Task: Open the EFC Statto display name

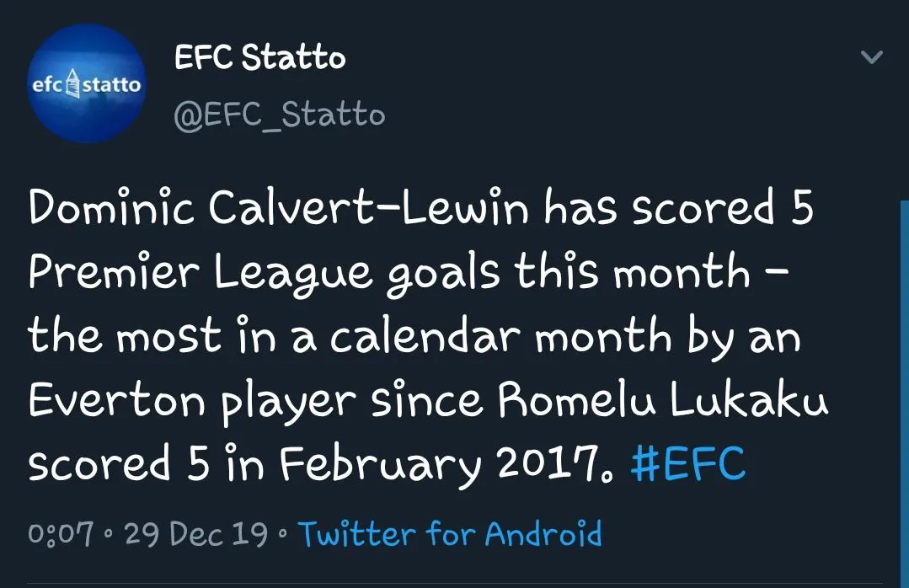Action: click(x=259, y=58)
